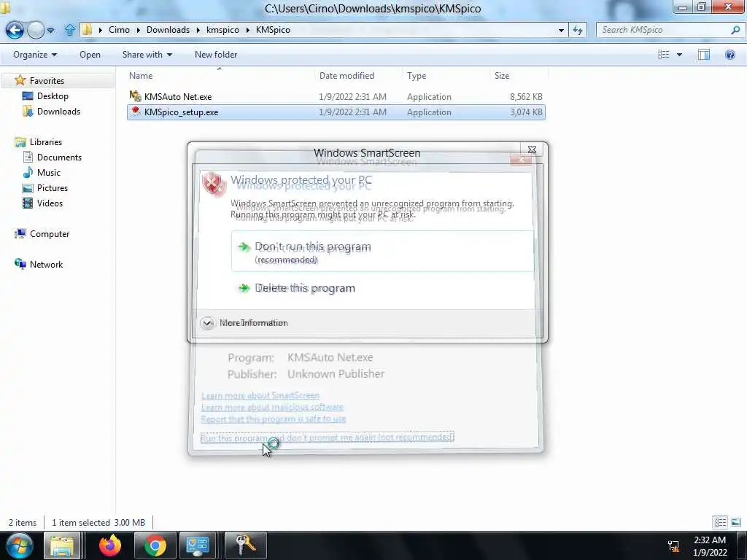The height and width of the screenshot is (560, 747).
Task: Click Open in the command bar
Action: pos(90,54)
